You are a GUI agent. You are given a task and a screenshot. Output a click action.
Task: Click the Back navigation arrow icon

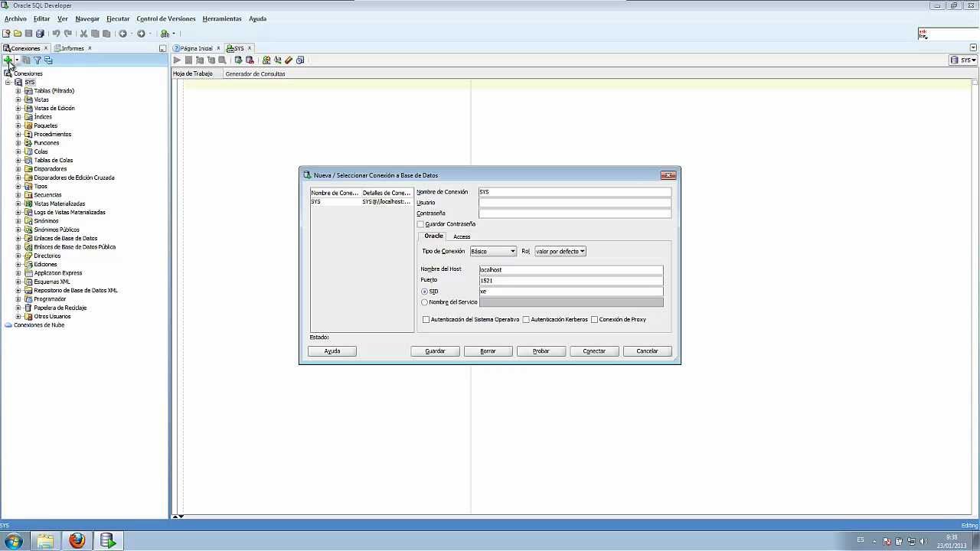click(x=122, y=34)
